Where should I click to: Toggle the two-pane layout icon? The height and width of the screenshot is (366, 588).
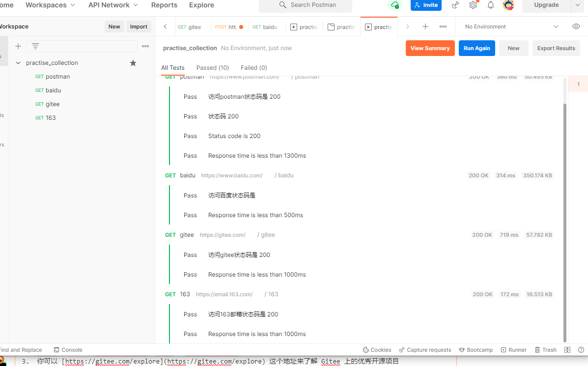(x=567, y=350)
